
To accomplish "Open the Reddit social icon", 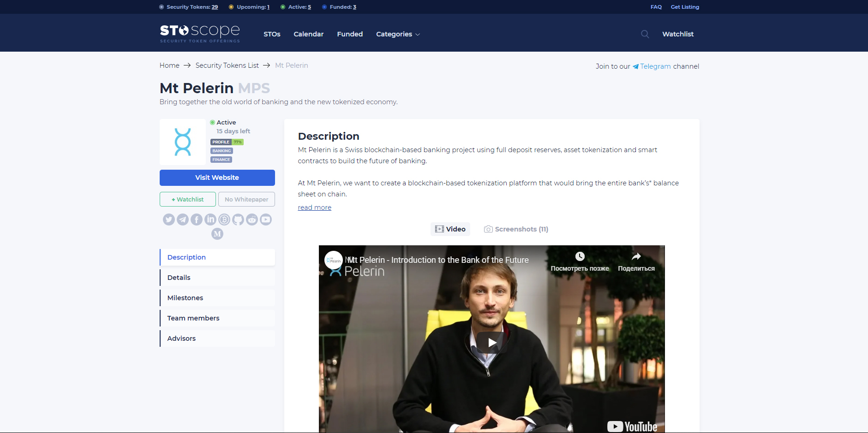I will coord(252,219).
